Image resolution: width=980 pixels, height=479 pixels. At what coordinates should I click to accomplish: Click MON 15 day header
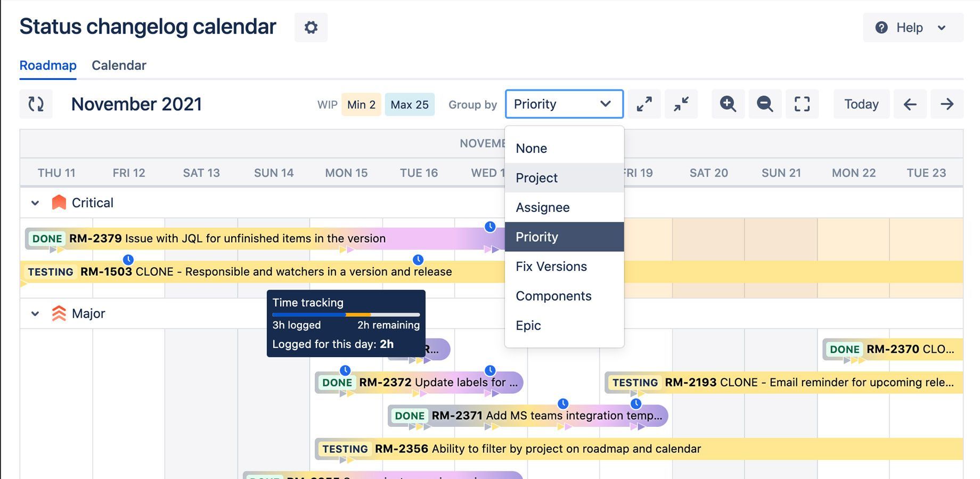(346, 172)
